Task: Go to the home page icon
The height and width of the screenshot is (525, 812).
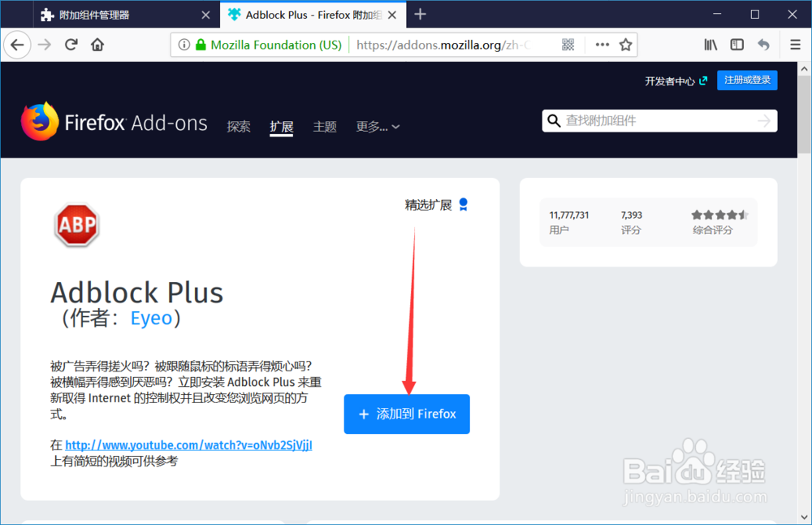Action: tap(97, 45)
